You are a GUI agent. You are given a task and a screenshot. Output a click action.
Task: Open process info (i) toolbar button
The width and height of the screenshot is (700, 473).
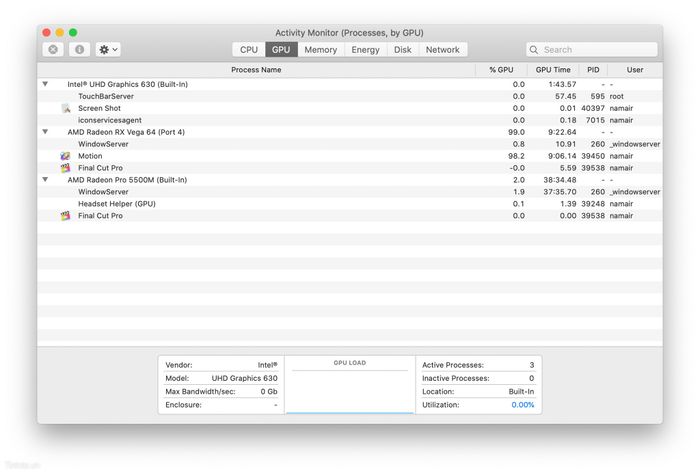click(79, 50)
